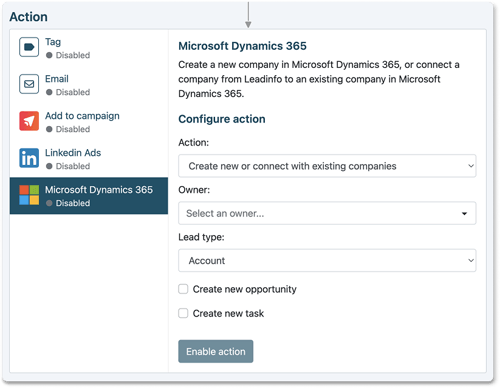This screenshot has height=388, width=500.
Task: Click the Lead type: field label
Action: (x=201, y=237)
